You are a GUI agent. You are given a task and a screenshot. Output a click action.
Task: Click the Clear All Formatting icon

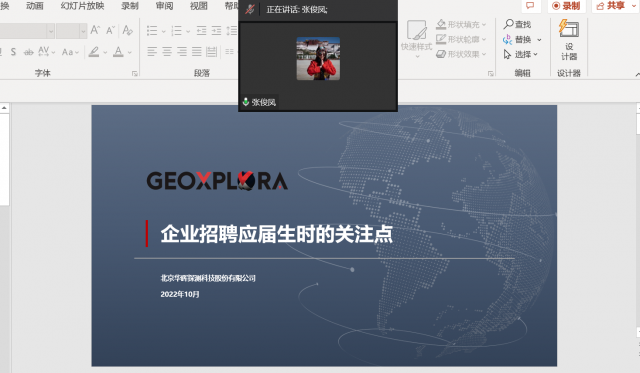[x=127, y=30]
